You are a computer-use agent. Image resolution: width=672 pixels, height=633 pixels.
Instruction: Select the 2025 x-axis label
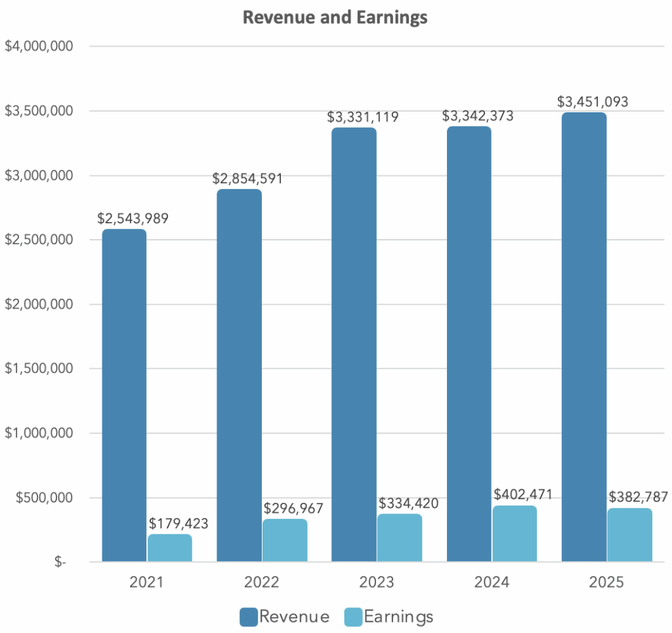click(607, 582)
